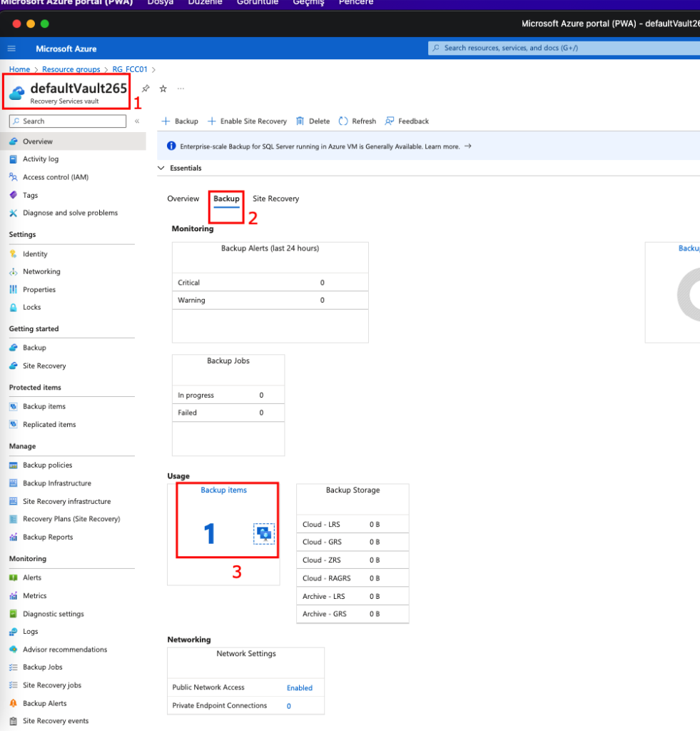Open the Backup items usage link
The image size is (700, 731).
pyautogui.click(x=223, y=490)
